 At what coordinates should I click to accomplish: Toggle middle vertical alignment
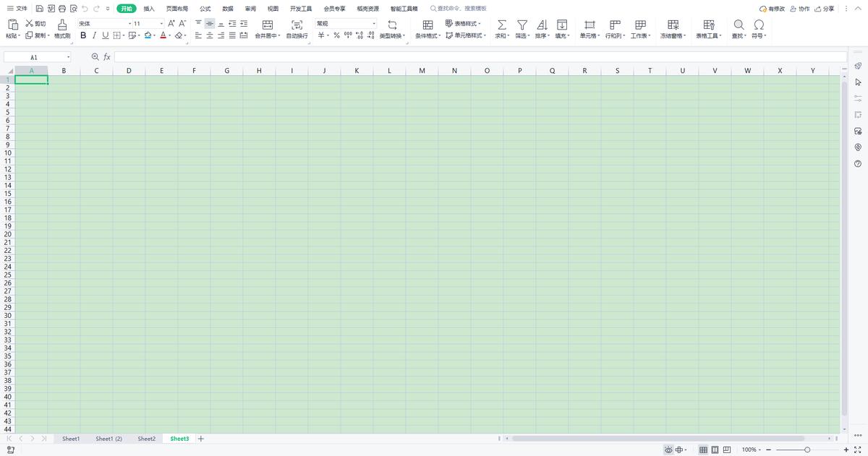pyautogui.click(x=210, y=24)
